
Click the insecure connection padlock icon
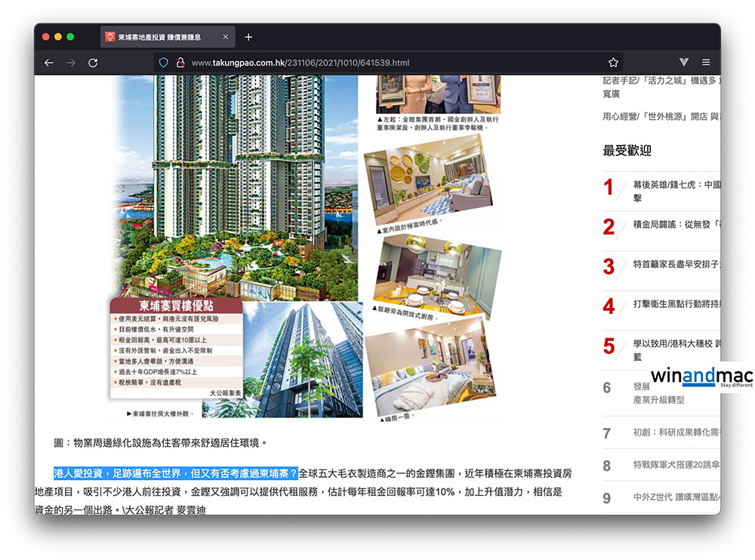click(180, 63)
